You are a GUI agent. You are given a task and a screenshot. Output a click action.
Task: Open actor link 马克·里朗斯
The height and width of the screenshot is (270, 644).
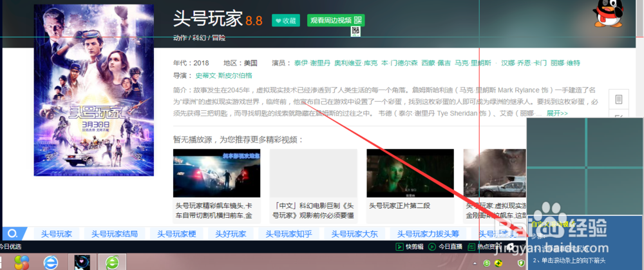(472, 63)
